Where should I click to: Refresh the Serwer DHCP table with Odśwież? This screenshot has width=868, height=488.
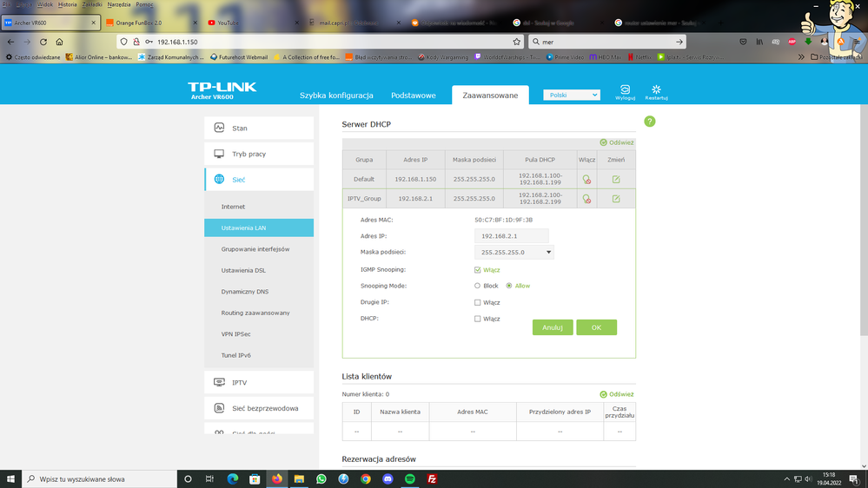(617, 142)
